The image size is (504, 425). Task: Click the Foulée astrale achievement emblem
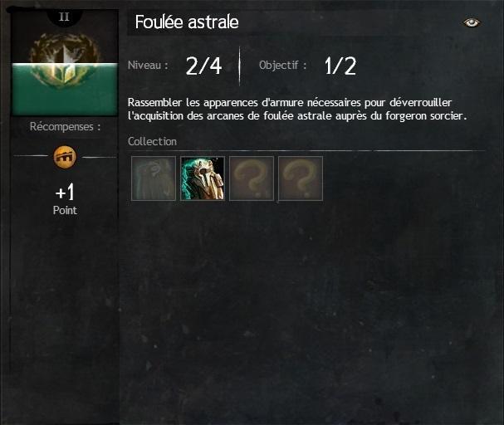pyautogui.click(x=65, y=62)
